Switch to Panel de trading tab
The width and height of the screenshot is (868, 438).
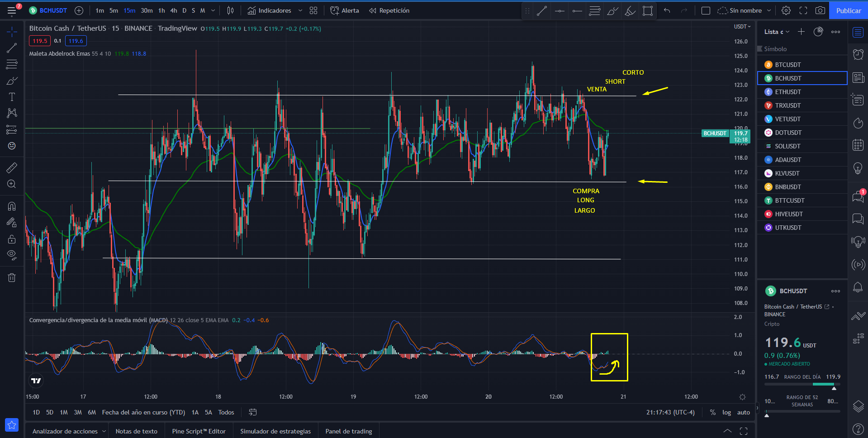point(349,431)
